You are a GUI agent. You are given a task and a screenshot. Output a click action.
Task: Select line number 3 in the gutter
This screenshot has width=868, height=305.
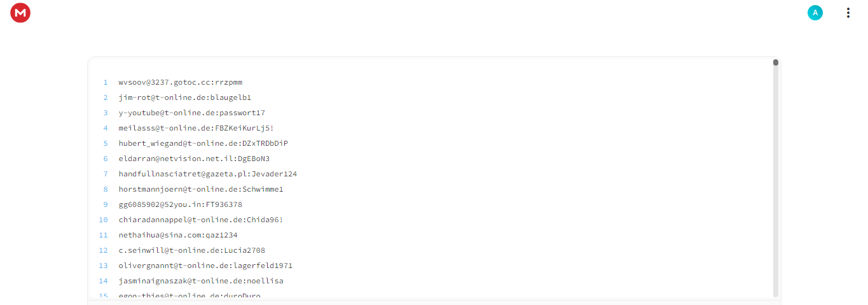(106, 113)
